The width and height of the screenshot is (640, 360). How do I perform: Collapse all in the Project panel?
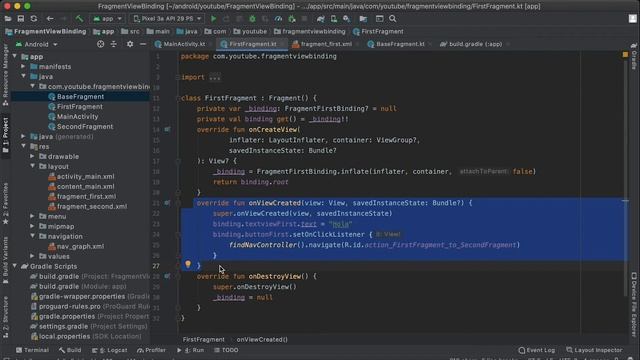point(113,44)
